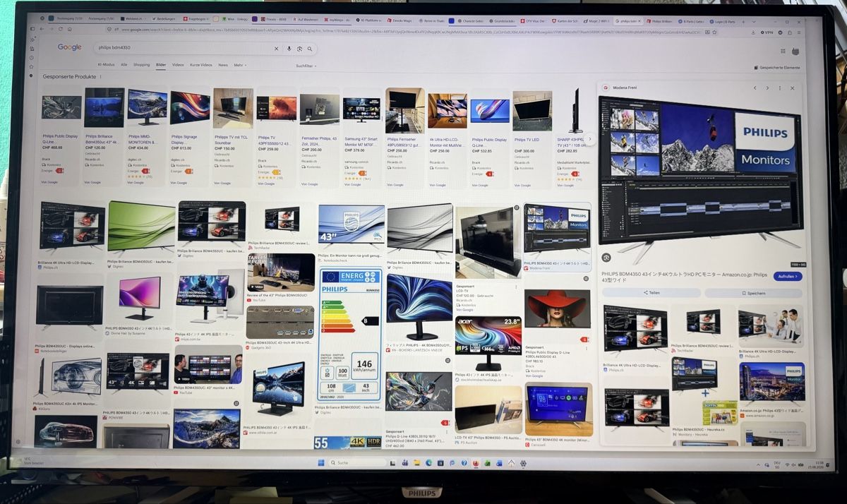The width and height of the screenshot is (847, 504).
Task: Open Philips Public Display CHF 468.00 product
Action: [x=61, y=134]
